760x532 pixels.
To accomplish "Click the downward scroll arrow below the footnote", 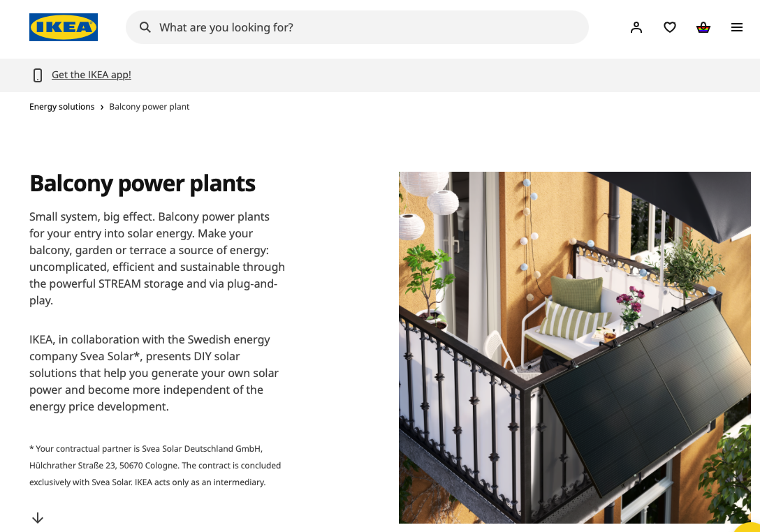I will tap(37, 518).
